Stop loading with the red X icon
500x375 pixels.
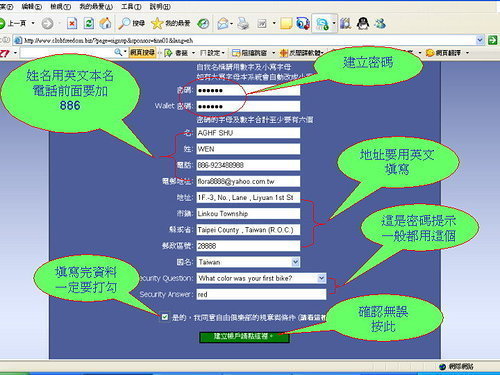click(72, 23)
